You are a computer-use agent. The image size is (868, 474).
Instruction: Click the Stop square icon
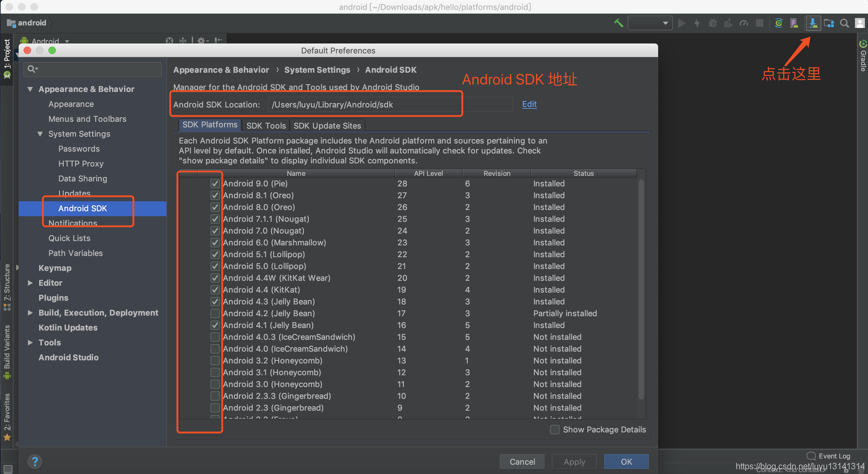coord(759,23)
